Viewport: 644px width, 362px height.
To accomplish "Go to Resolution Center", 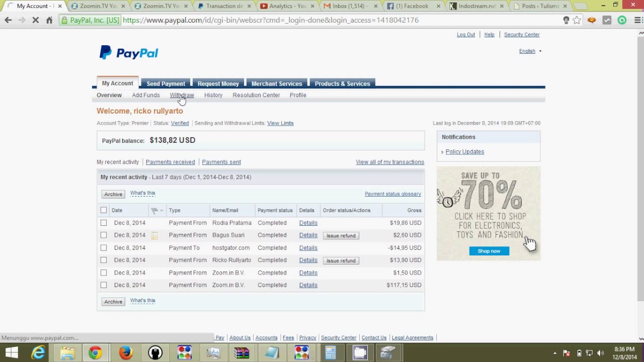I will coord(256,95).
